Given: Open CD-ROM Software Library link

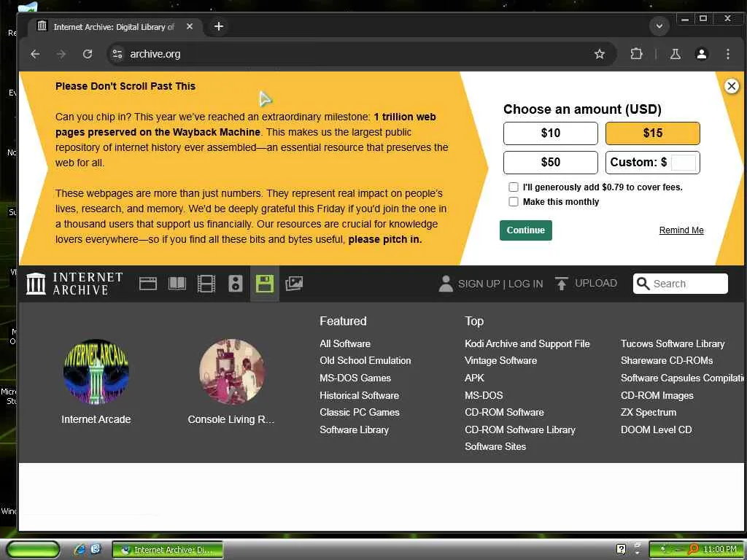Looking at the screenshot, I should [519, 430].
